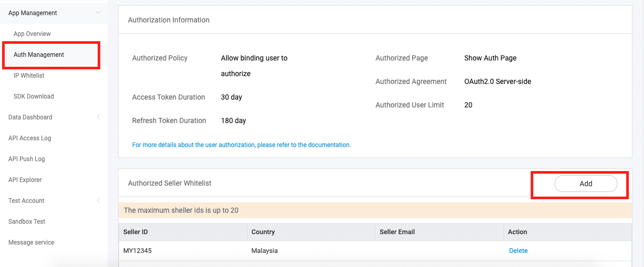Open Sandbox Test in the sidebar

click(27, 222)
